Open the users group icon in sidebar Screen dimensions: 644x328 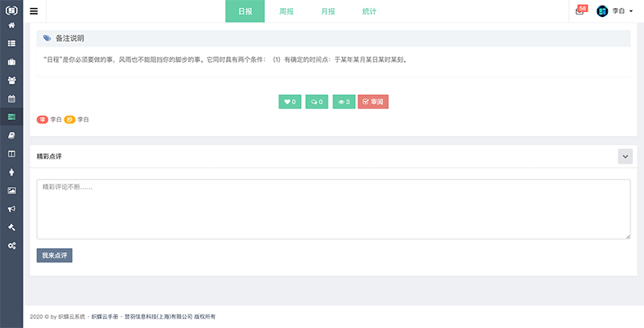tap(11, 81)
